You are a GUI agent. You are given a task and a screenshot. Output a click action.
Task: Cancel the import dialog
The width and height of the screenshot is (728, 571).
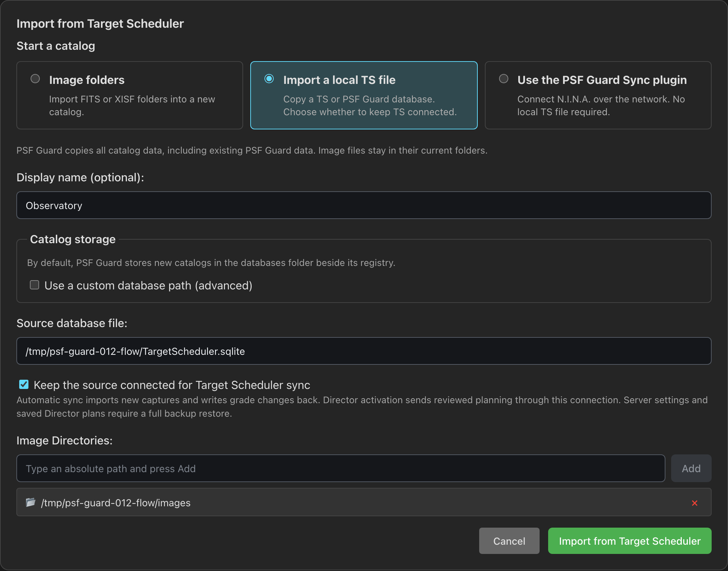[509, 541]
